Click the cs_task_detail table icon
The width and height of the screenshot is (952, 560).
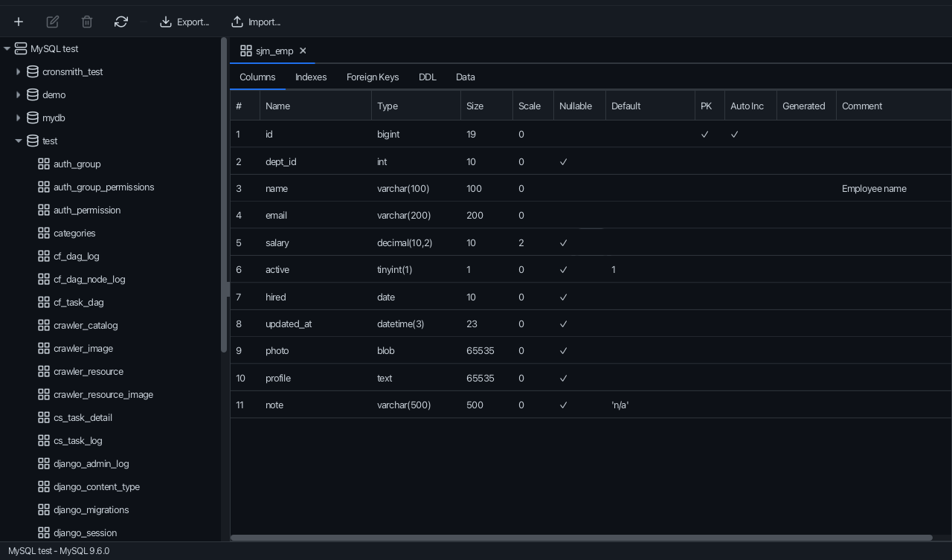44,418
